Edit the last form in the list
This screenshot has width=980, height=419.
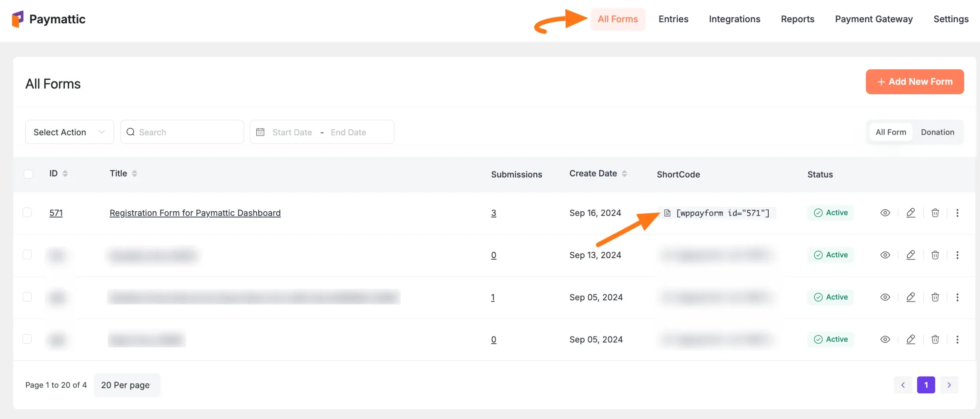click(x=911, y=339)
